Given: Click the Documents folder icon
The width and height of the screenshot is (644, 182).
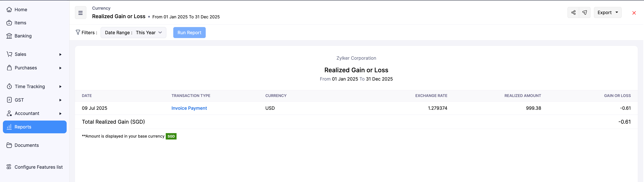Looking at the screenshot, I should point(9,145).
